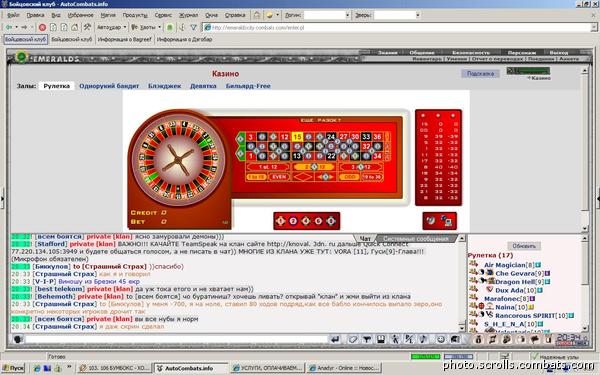Screen dimensions: 600x375
Task: Open back button history dropdown arrow
Action: click(16, 27)
